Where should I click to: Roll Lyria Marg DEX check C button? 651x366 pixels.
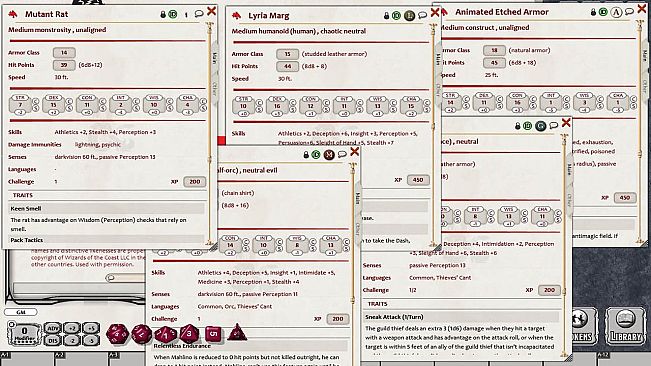point(293,102)
